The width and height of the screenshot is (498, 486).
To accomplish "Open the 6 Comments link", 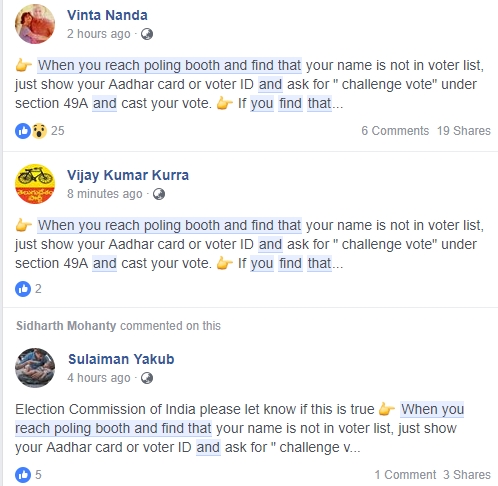I will 395,131.
